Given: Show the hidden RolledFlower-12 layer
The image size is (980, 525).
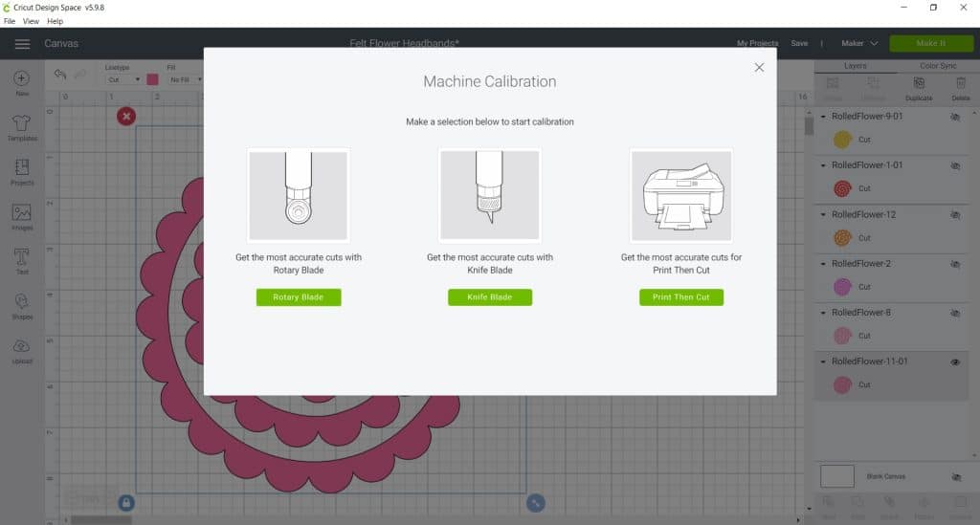Looking at the screenshot, I should pos(955,215).
